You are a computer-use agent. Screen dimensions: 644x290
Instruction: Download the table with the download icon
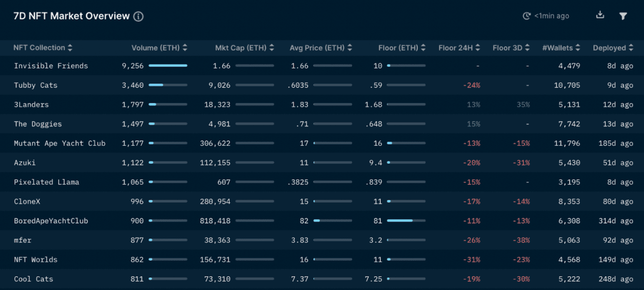pos(600,15)
